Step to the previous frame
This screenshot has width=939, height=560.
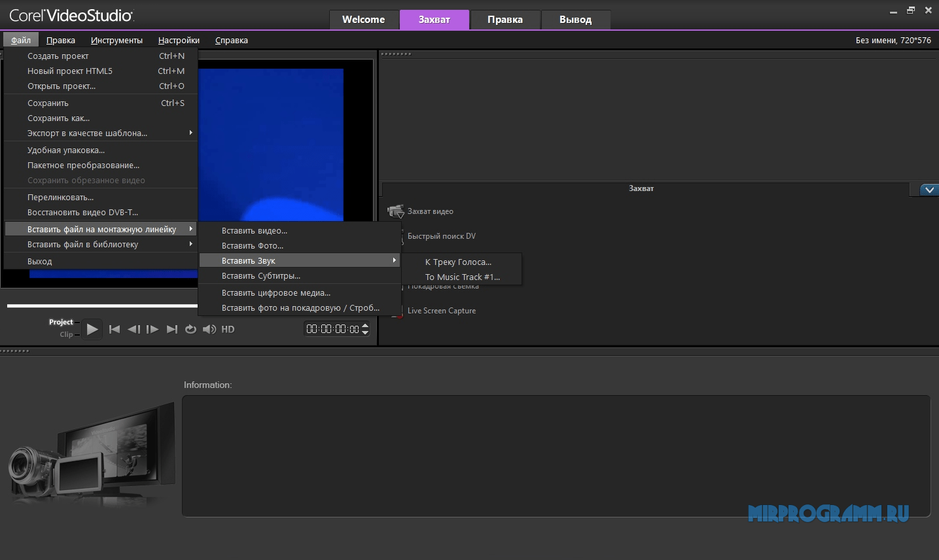133,329
